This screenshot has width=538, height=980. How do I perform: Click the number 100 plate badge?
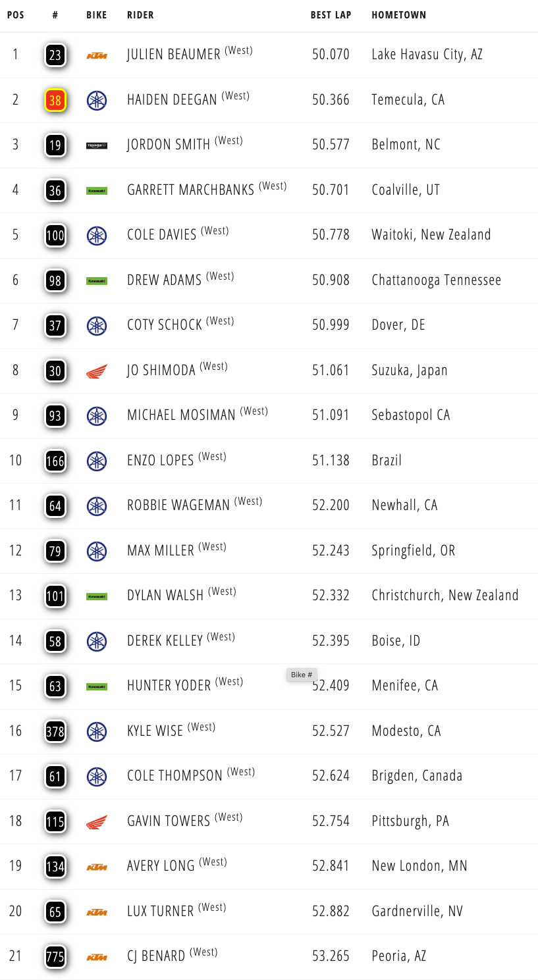point(55,236)
